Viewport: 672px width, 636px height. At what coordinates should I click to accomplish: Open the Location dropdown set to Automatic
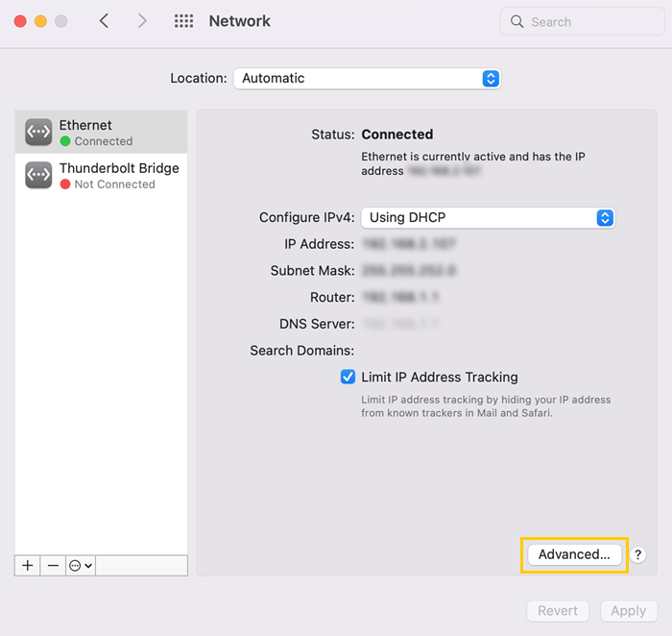click(x=366, y=78)
